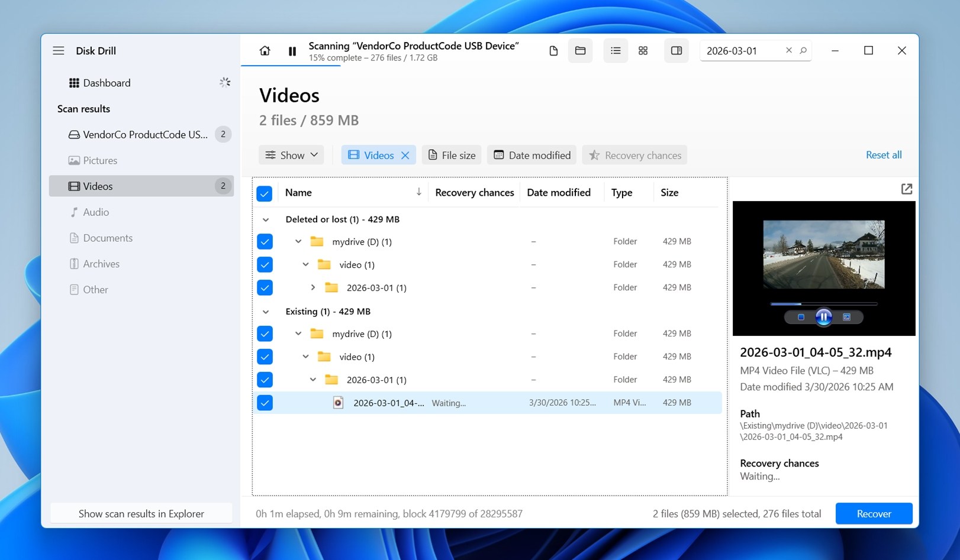Click the Recover button
The width and height of the screenshot is (960, 560).
874,514
